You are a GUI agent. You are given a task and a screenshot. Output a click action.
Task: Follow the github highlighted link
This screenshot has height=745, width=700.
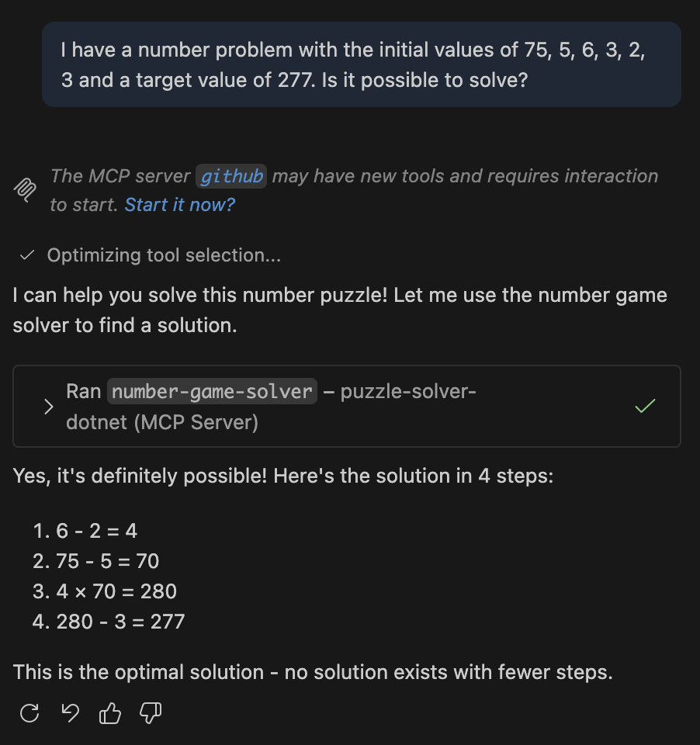[230, 176]
